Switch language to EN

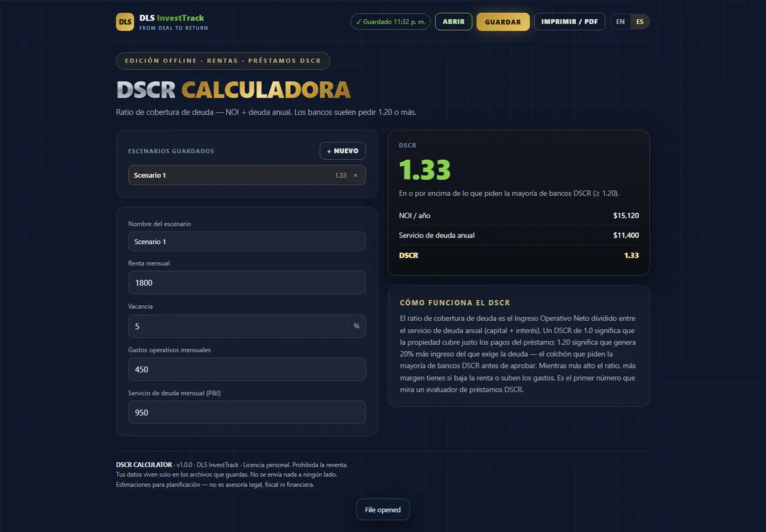(x=621, y=22)
